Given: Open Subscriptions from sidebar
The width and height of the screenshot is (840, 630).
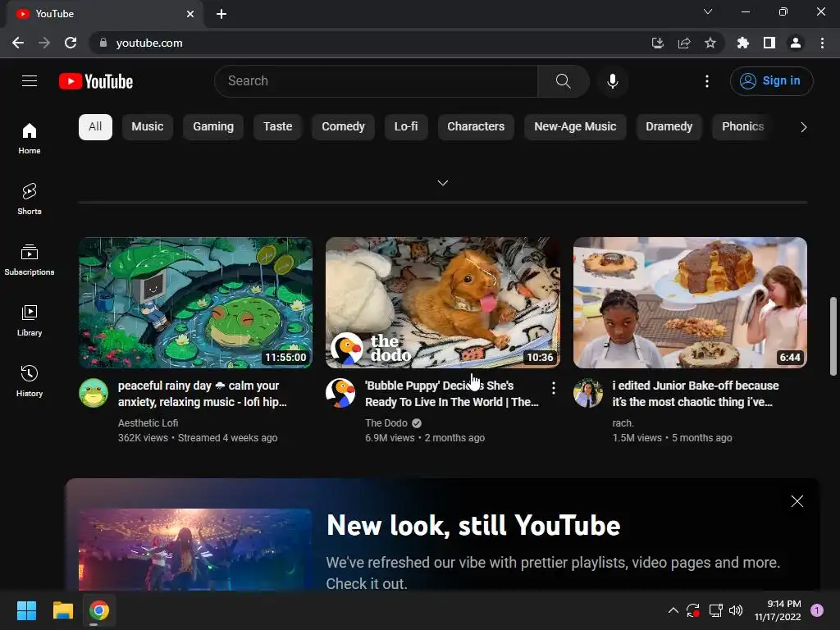Looking at the screenshot, I should tap(30, 259).
